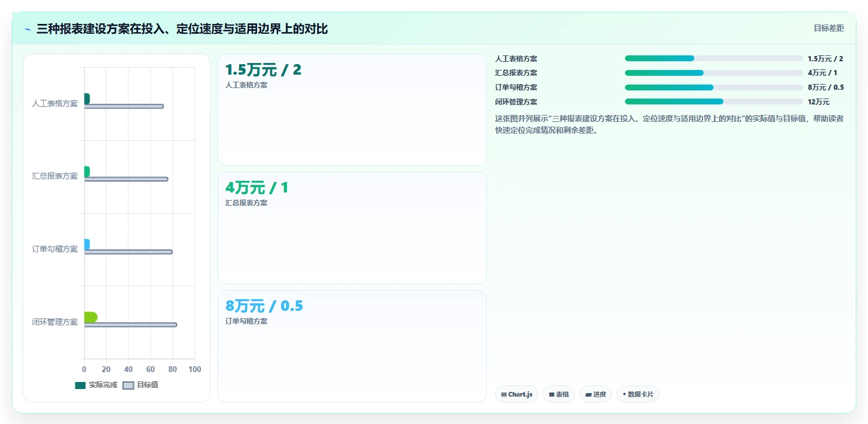Screen dimensions: 868x424
Task: Select the Chart.js chip
Action: click(x=517, y=394)
